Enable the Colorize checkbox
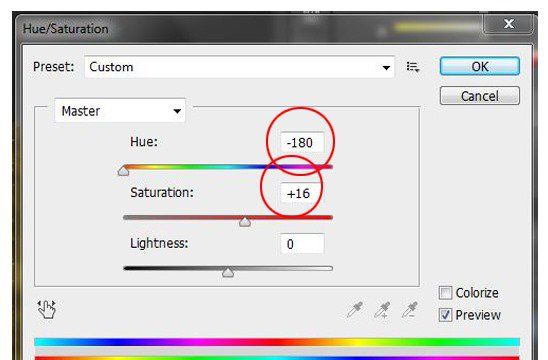This screenshot has width=548, height=360. tap(445, 293)
